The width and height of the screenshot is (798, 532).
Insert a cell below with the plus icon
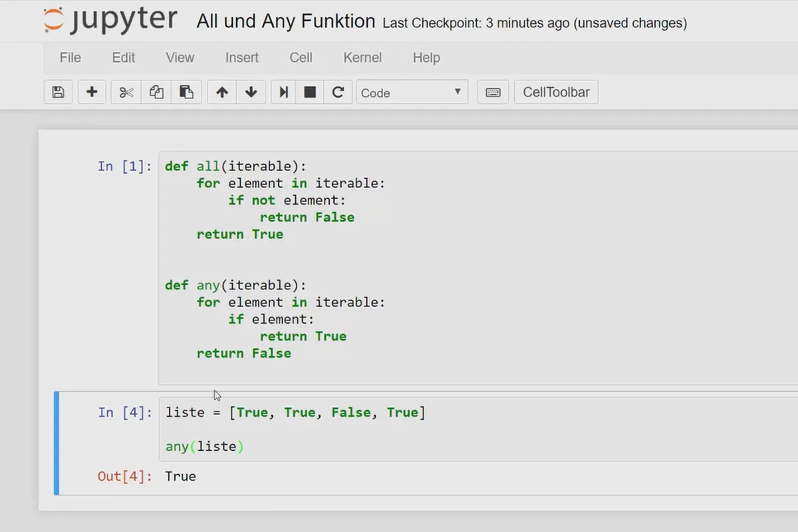(92, 92)
